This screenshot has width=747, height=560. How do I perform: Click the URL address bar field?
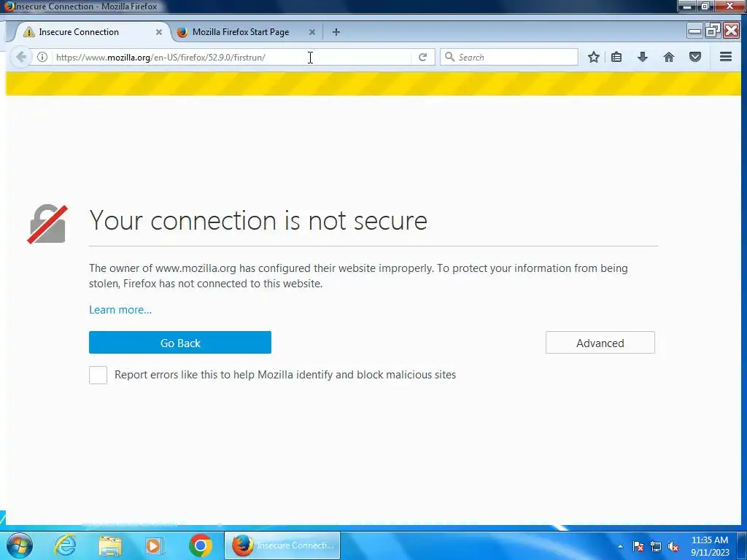pyautogui.click(x=233, y=57)
